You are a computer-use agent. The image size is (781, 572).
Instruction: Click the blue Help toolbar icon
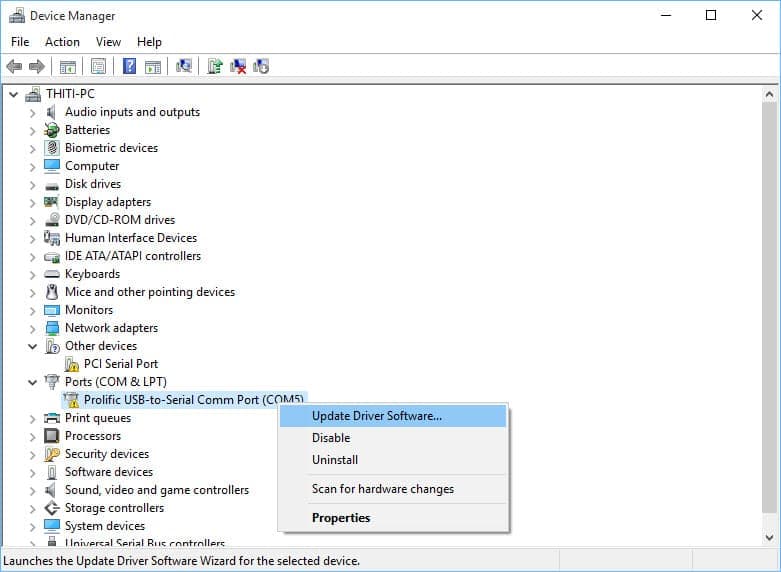pyautogui.click(x=129, y=67)
